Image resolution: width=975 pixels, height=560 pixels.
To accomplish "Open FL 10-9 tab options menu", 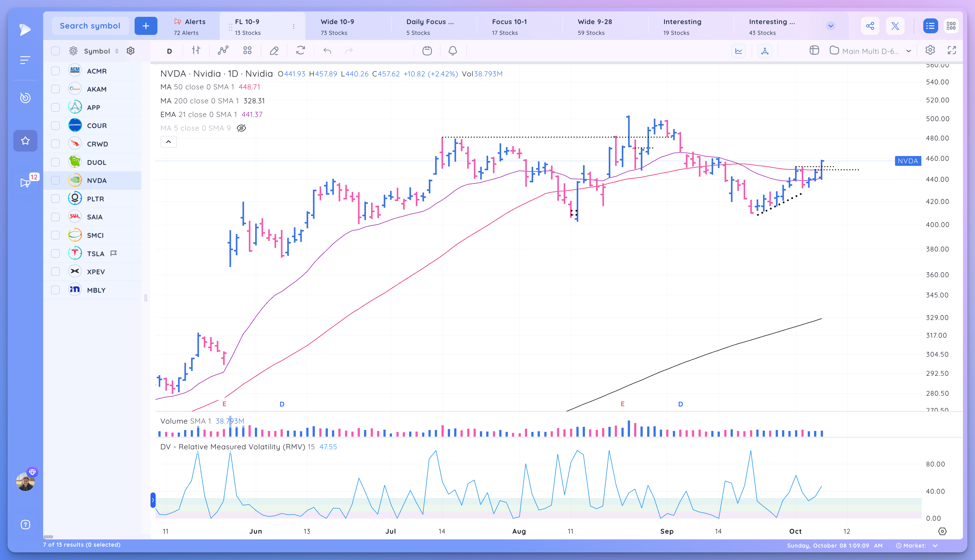I will click(x=294, y=26).
